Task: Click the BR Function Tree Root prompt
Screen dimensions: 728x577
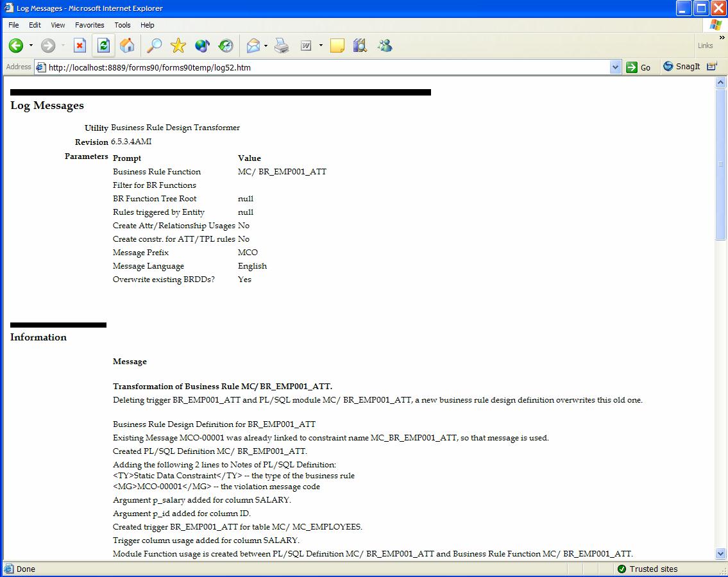Action: (155, 199)
